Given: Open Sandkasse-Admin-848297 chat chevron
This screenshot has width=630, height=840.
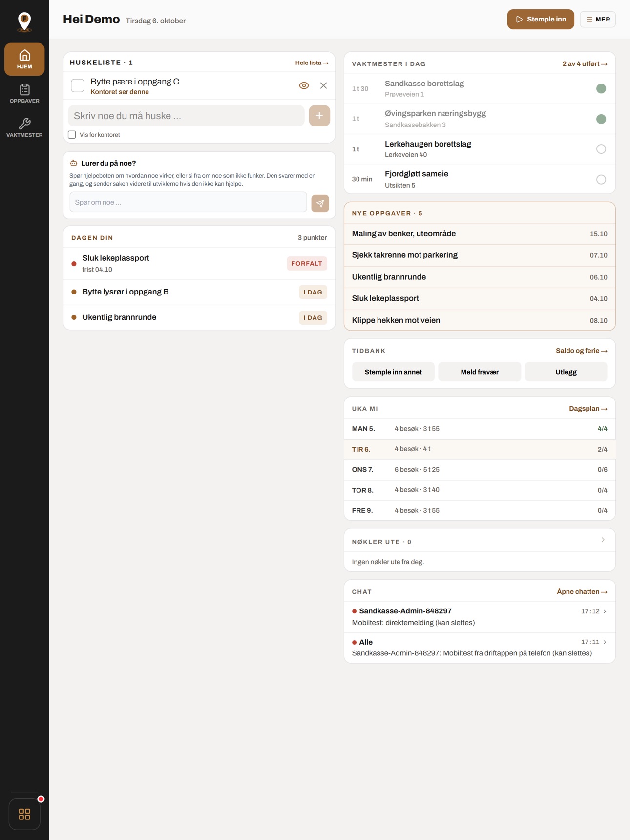Looking at the screenshot, I should [x=605, y=611].
